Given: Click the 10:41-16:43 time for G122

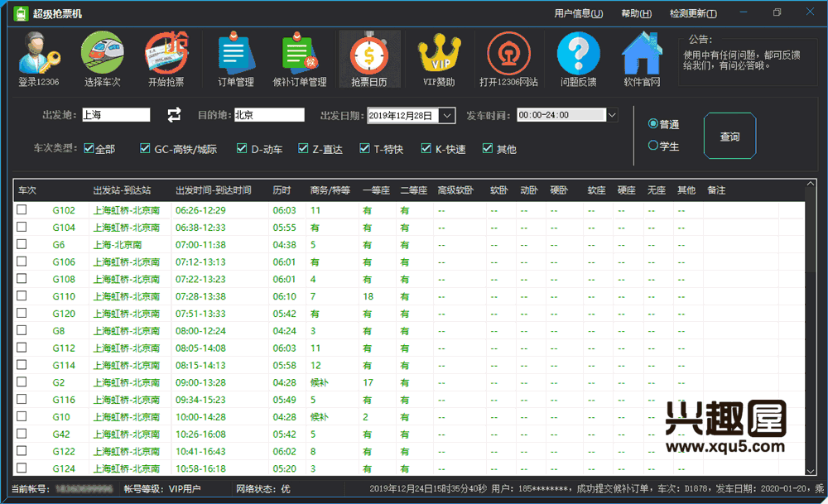Looking at the screenshot, I should point(200,451).
